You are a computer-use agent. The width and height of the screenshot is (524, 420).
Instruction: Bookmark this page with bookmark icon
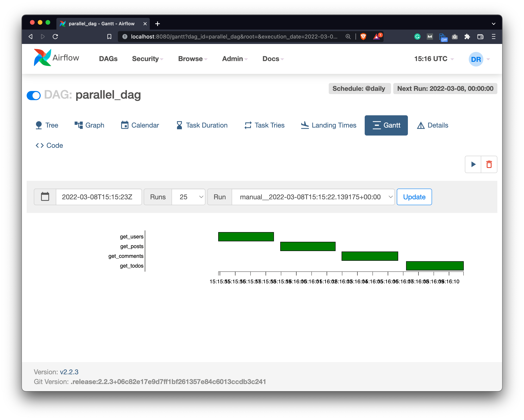[109, 37]
